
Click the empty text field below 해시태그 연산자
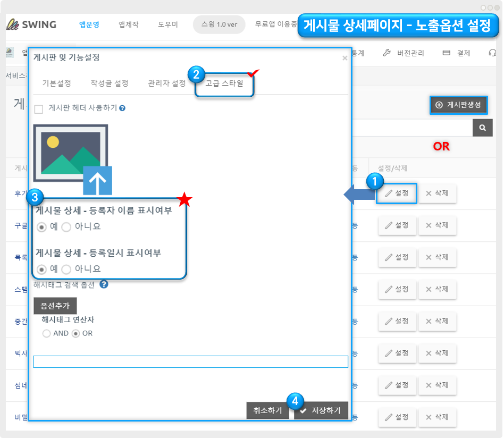tap(190, 362)
